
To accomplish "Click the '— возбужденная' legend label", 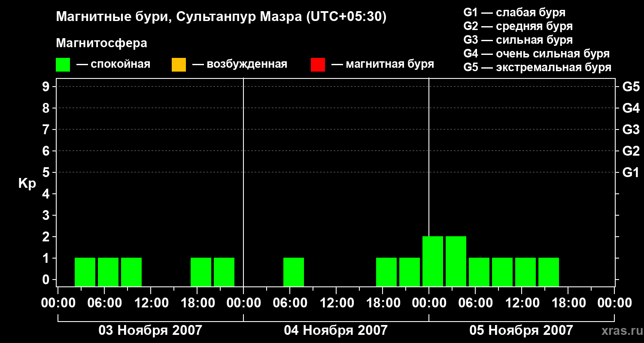I will click(240, 65).
